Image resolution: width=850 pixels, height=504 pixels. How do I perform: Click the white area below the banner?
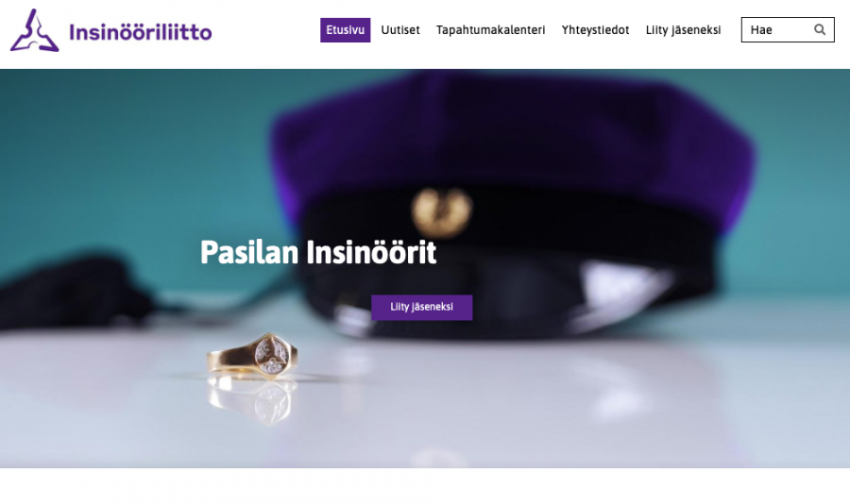425,486
